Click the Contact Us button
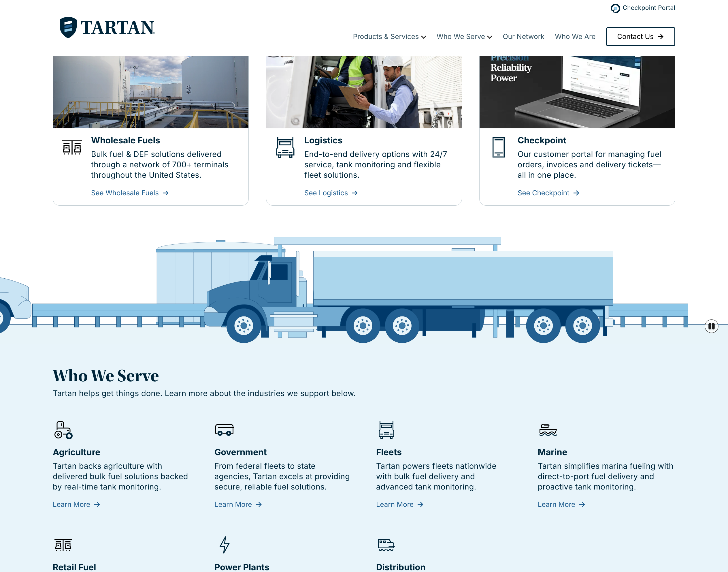728x572 pixels. coord(640,37)
